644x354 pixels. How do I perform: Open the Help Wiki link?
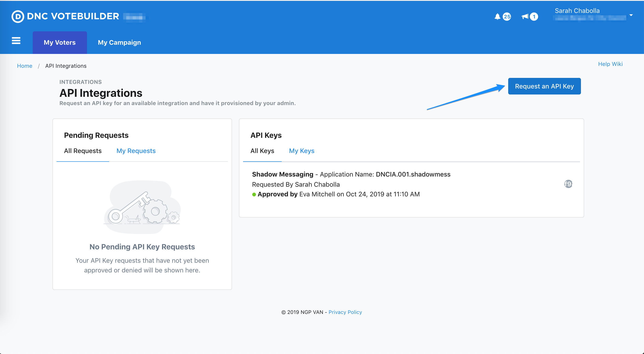coord(610,64)
